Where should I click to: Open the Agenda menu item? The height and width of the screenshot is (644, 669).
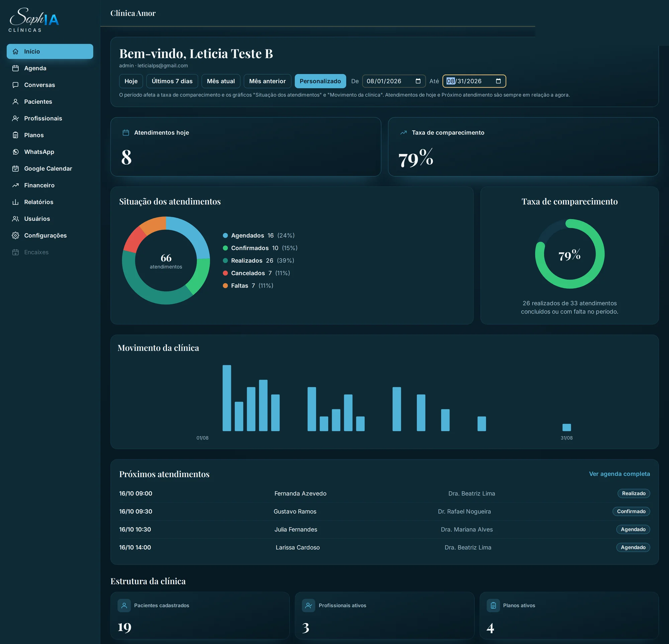[x=50, y=68]
